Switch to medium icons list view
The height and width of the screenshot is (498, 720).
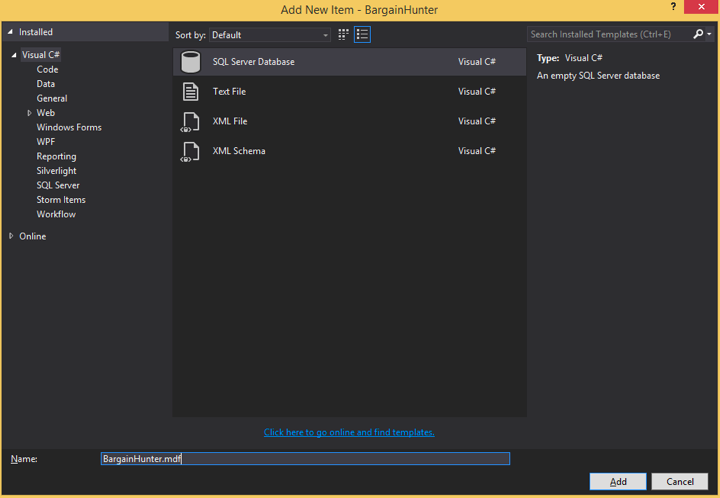[362, 34]
